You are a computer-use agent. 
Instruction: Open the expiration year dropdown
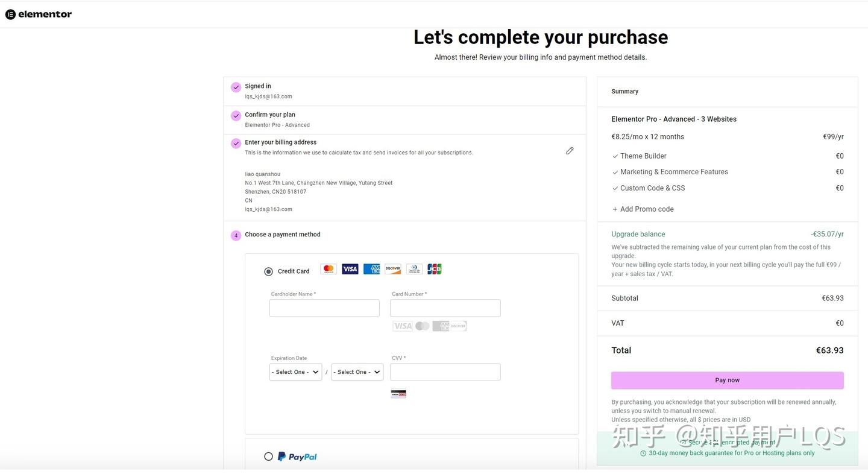tap(357, 371)
